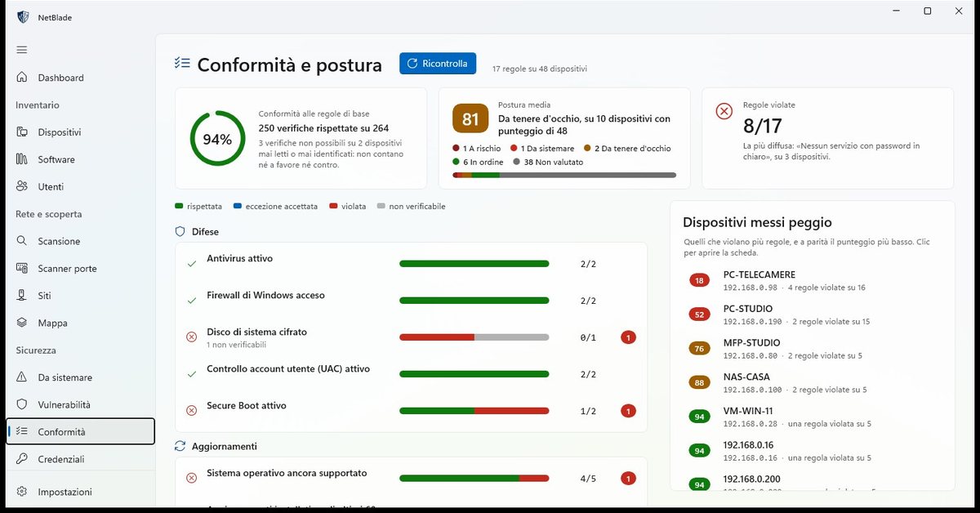Viewport: 980px width, 513px height.
Task: Open the Disco di sistema cifrato rule
Action: point(411,337)
